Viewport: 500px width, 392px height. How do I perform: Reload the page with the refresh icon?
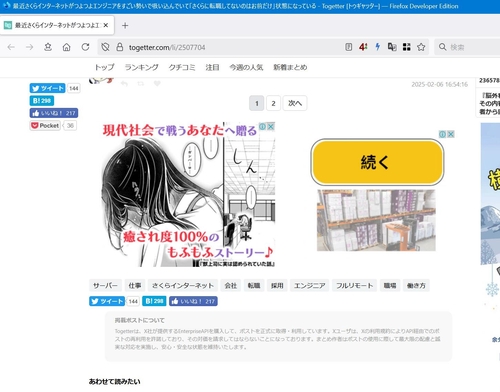pyautogui.click(x=85, y=47)
